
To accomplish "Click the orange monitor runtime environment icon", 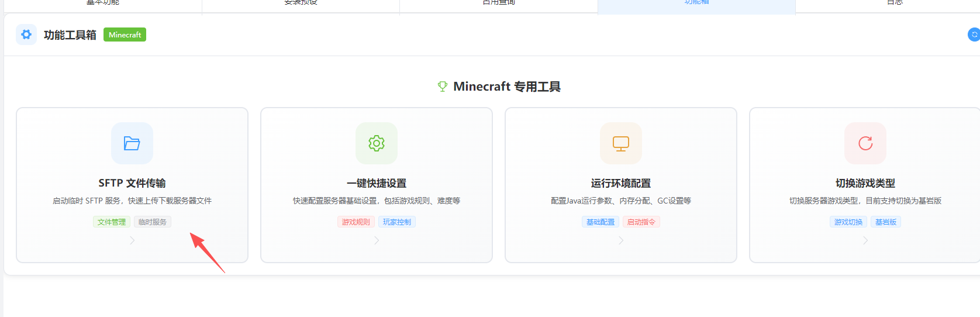I will [621, 143].
